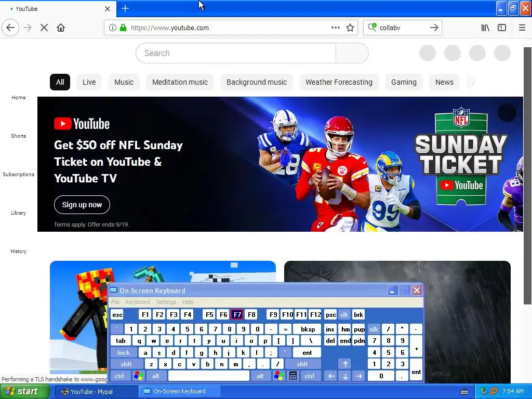Screen dimensions: 532x399
Task: Click the search engine magnifier icon
Action: tap(372, 27)
